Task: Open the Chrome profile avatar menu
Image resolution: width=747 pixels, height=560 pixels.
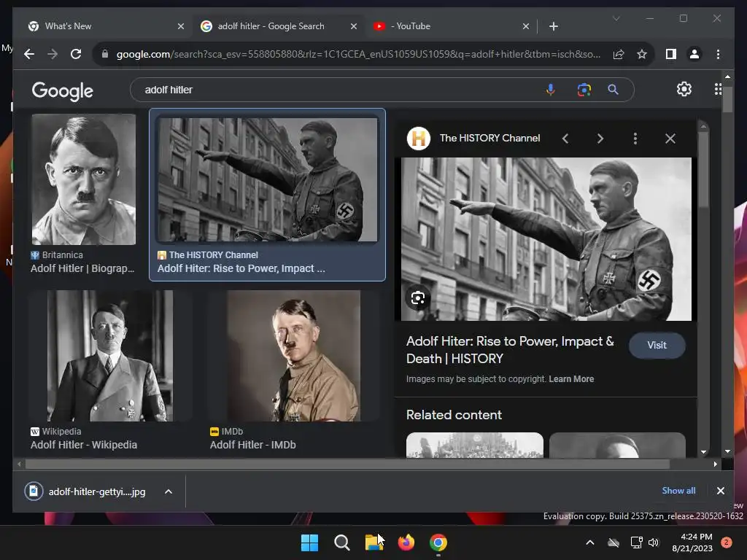Action: coord(694,54)
